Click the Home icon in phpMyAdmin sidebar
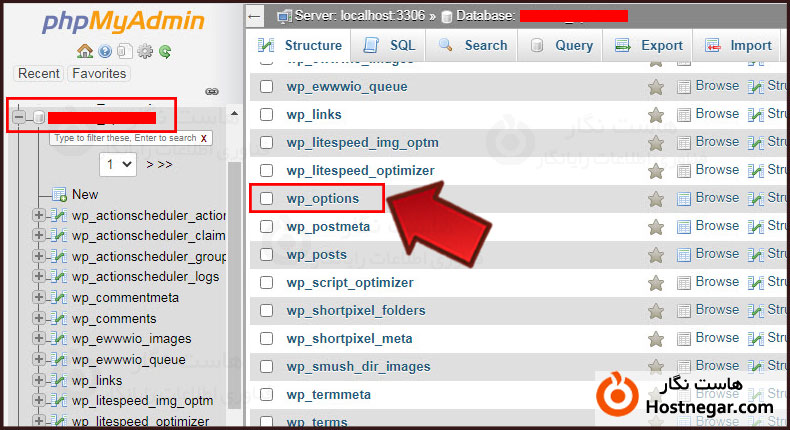The image size is (790, 430). pyautogui.click(x=84, y=52)
